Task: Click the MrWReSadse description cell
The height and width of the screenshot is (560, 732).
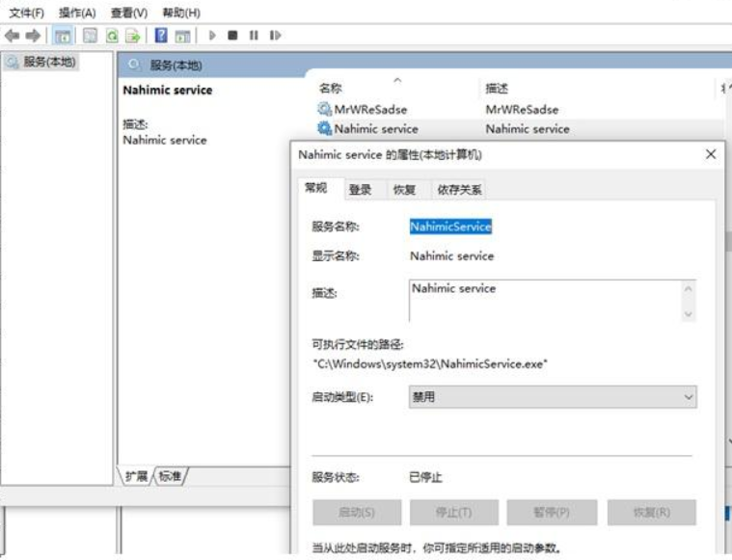Action: tap(522, 110)
